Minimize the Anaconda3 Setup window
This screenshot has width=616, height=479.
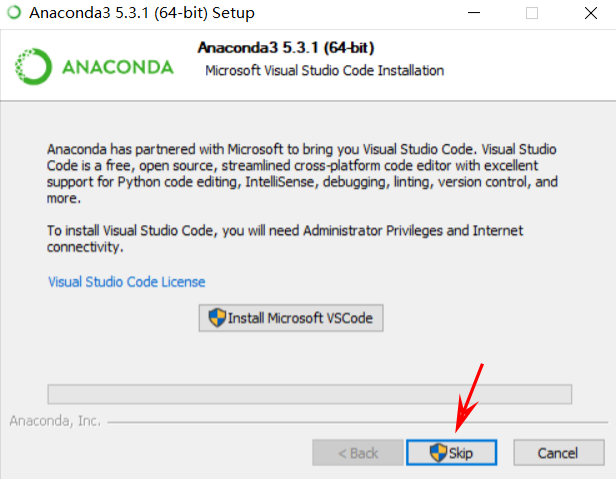coord(474,13)
